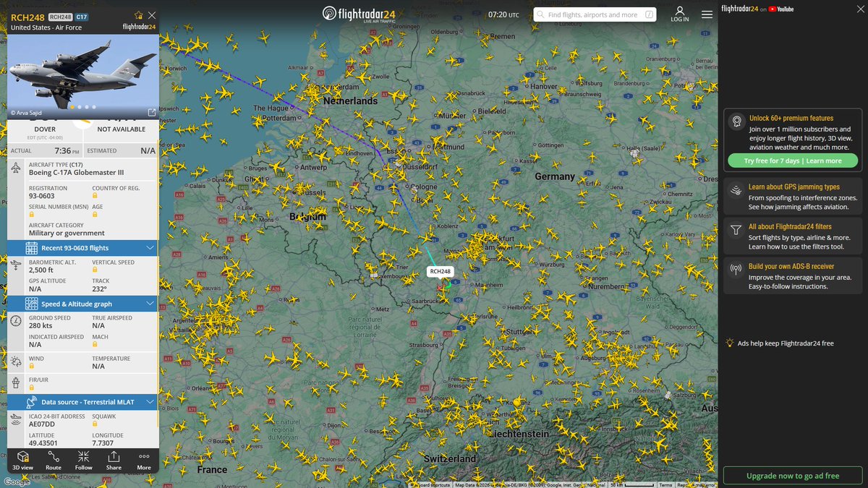This screenshot has height=488, width=868.
Task: Add RCH248 to bookmarks with star icon
Action: (138, 15)
